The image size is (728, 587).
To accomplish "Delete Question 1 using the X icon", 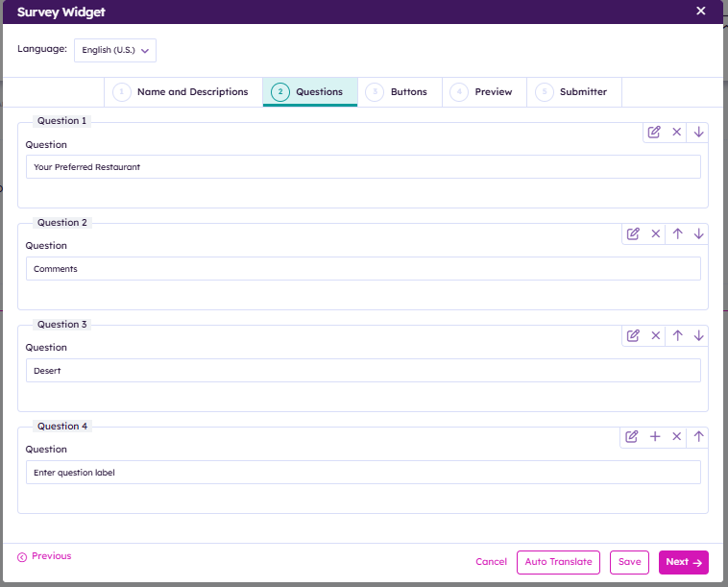I will click(x=676, y=132).
